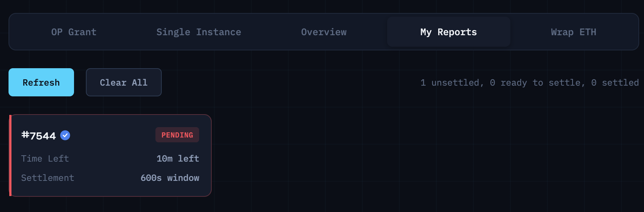The height and width of the screenshot is (212, 644).
Task: Open the Wrap ETH tab
Action: 573,32
